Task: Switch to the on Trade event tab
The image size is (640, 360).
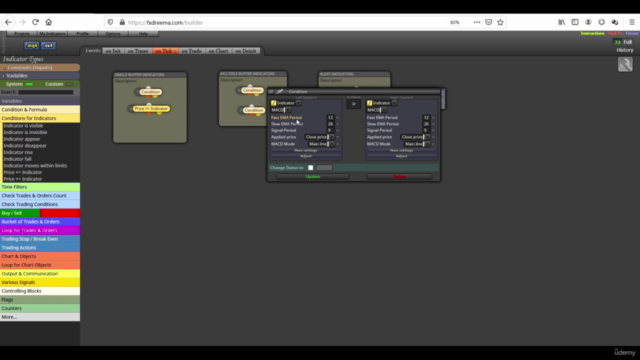Action: (191, 51)
